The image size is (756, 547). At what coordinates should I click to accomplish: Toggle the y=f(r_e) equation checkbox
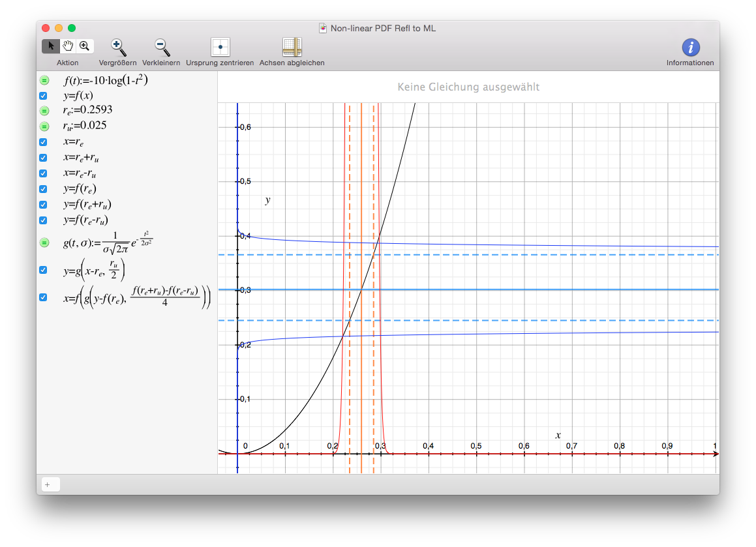[44, 189]
